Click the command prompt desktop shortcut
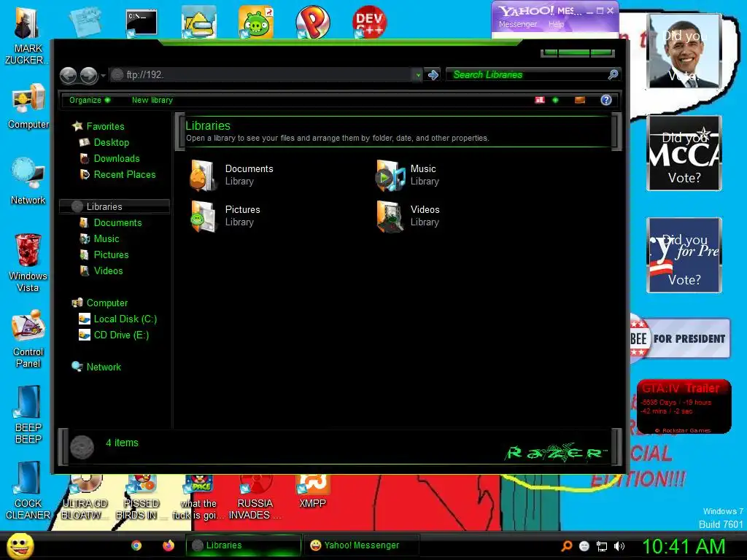This screenshot has width=747, height=560. click(x=142, y=23)
